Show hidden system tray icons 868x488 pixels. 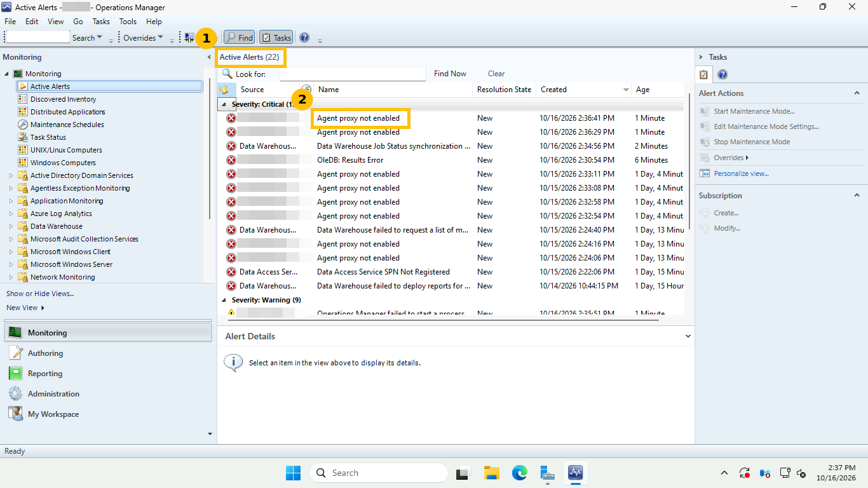click(724, 473)
